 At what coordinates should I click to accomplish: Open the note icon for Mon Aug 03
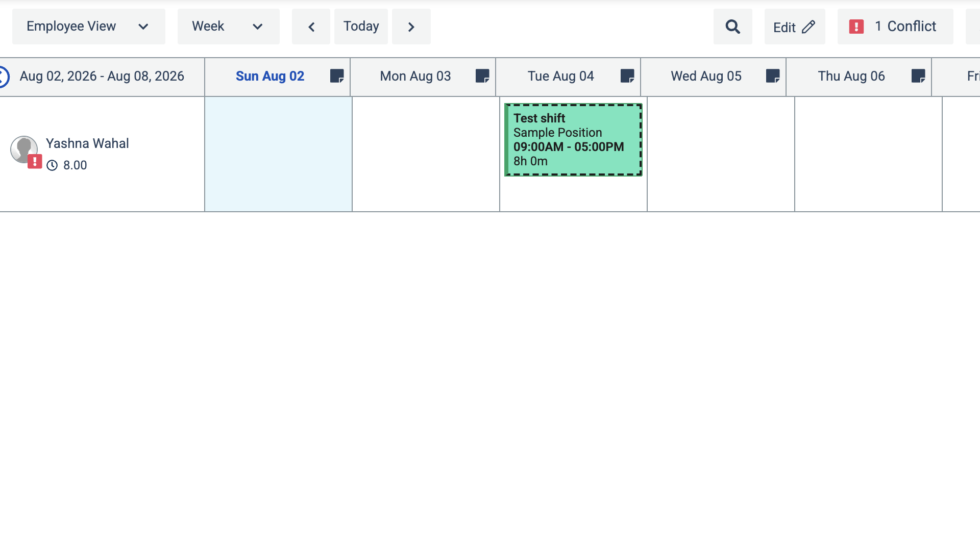pos(482,76)
